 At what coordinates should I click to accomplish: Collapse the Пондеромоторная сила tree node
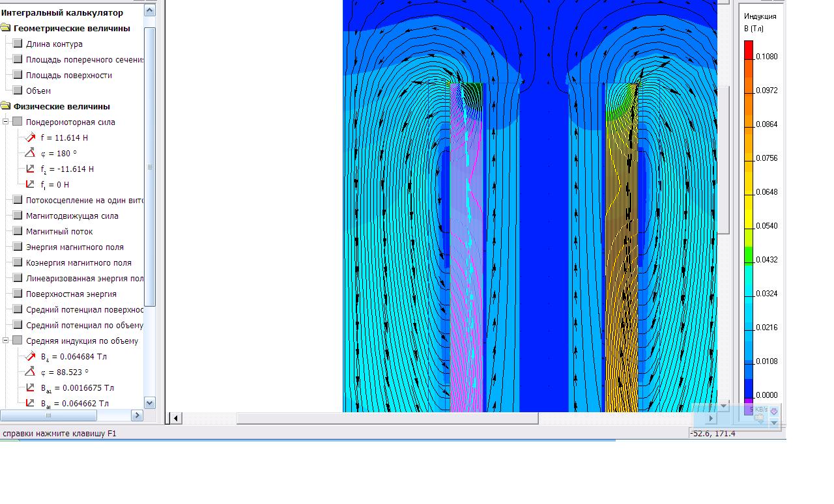(6, 122)
